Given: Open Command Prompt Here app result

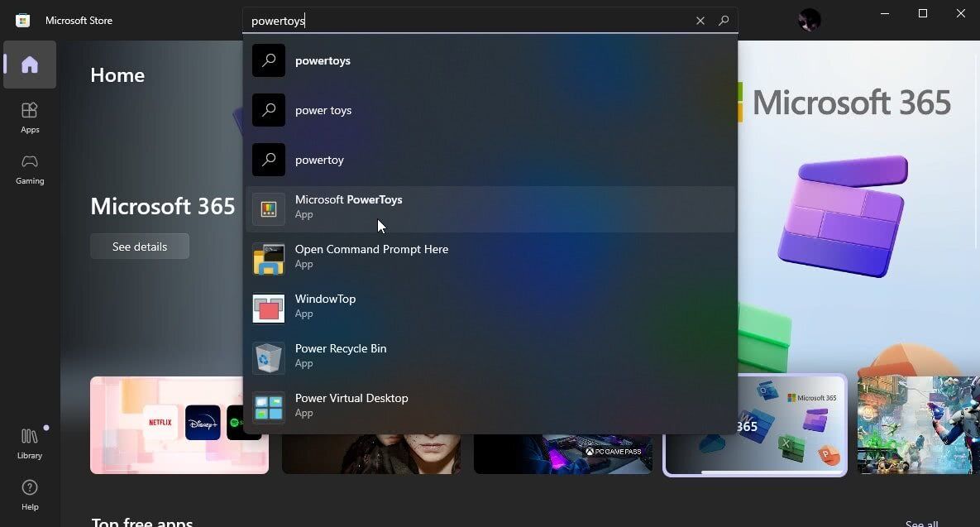Looking at the screenshot, I should pyautogui.click(x=490, y=258).
